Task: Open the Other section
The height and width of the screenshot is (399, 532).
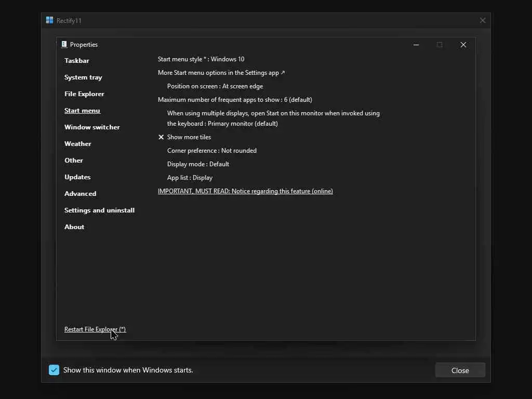Action: pyautogui.click(x=74, y=161)
